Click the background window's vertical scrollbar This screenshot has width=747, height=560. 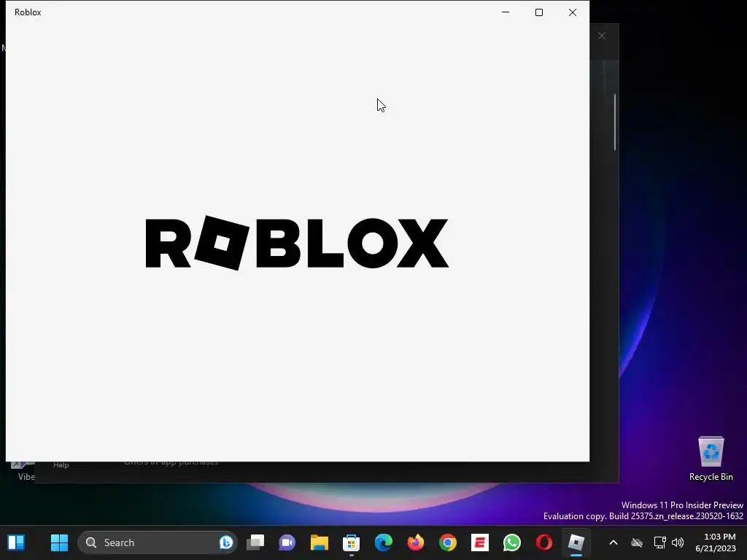[x=615, y=122]
